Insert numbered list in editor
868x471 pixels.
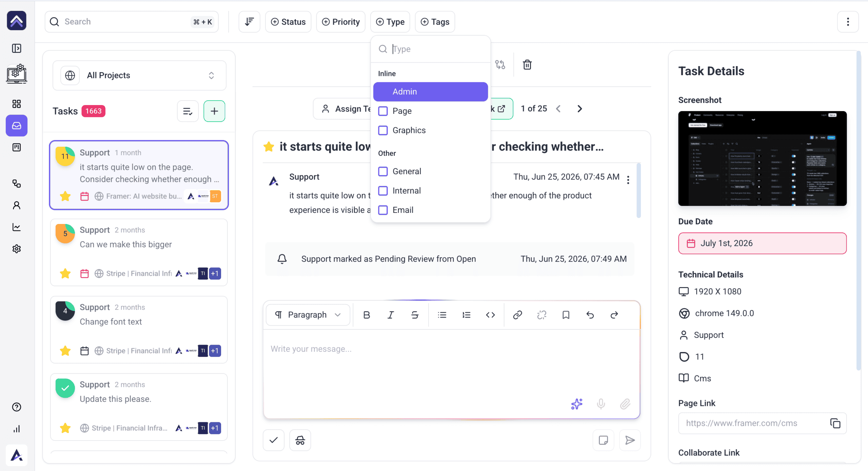click(x=466, y=315)
